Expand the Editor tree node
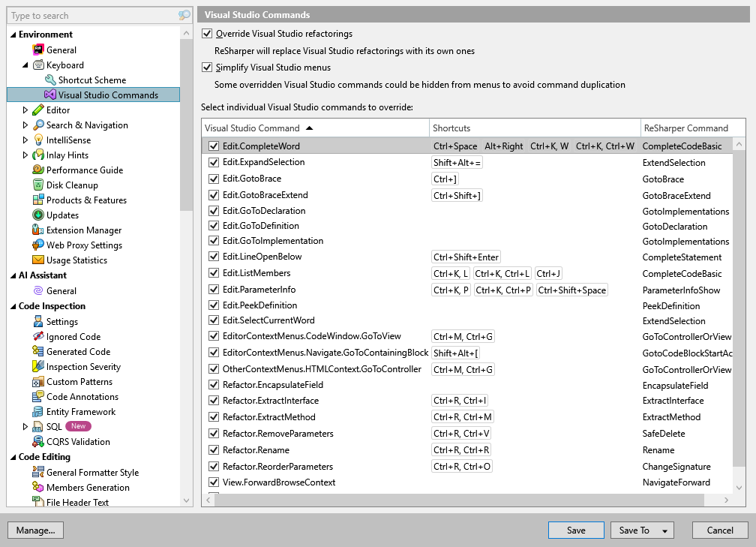 [24, 110]
